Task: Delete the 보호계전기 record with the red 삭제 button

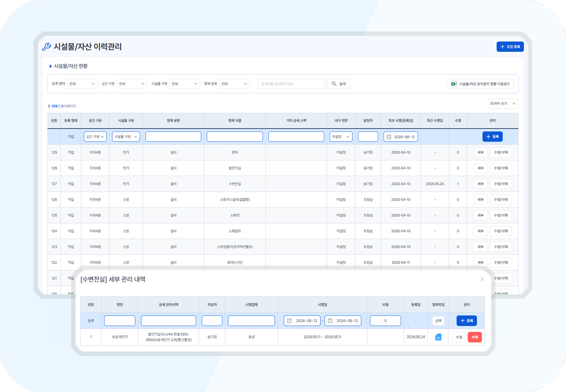Action: click(x=475, y=337)
